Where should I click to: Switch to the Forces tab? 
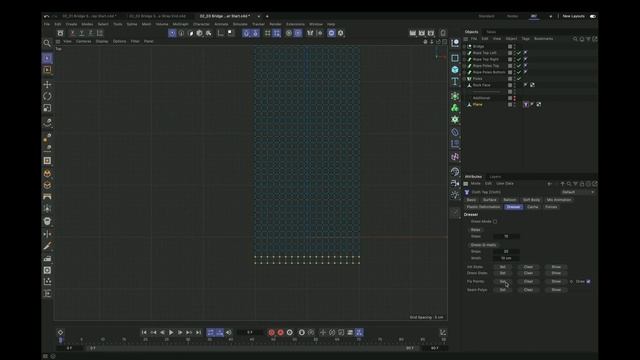click(551, 207)
